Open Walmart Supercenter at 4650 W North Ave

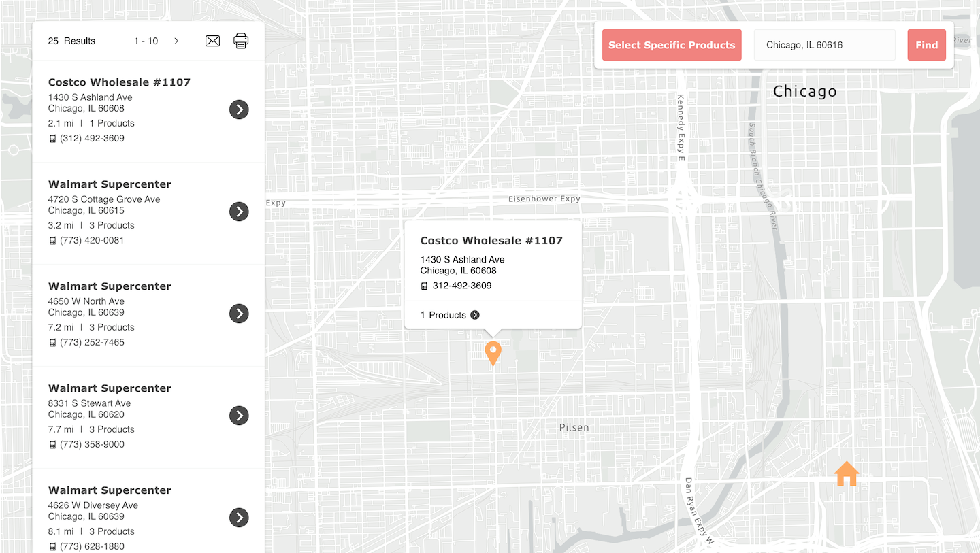(110, 286)
